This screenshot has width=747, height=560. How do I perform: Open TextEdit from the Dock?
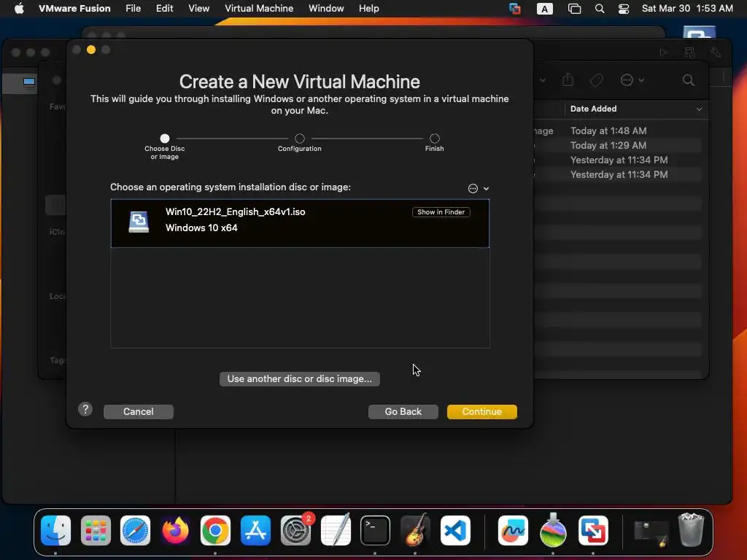point(336,530)
